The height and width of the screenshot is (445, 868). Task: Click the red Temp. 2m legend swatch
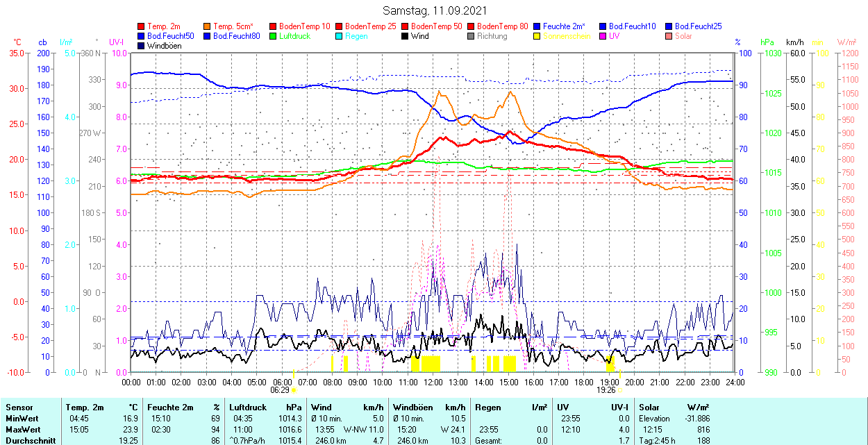tap(142, 26)
